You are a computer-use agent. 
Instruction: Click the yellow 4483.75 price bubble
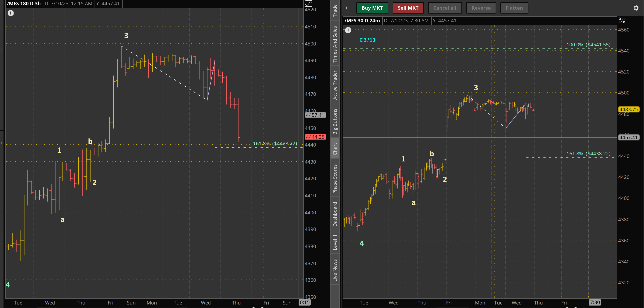[628, 109]
